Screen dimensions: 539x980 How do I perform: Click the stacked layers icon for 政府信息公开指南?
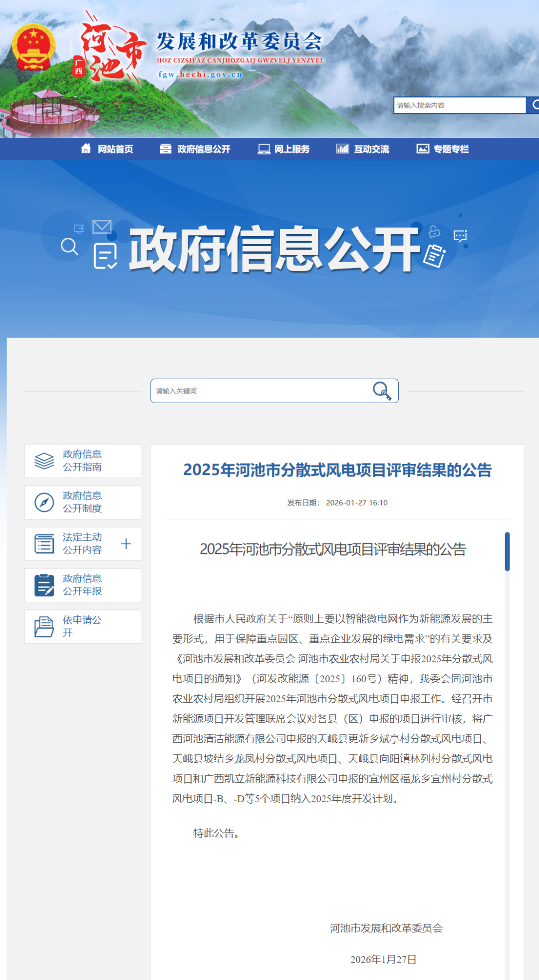coord(44,461)
